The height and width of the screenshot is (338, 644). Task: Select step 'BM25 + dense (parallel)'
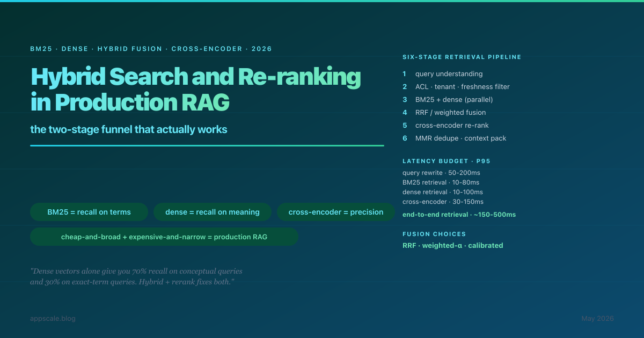point(454,100)
